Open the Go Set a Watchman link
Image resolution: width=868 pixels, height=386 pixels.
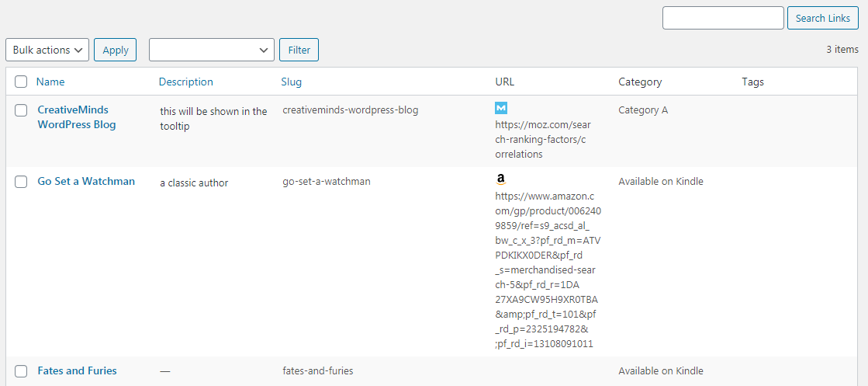pos(86,182)
